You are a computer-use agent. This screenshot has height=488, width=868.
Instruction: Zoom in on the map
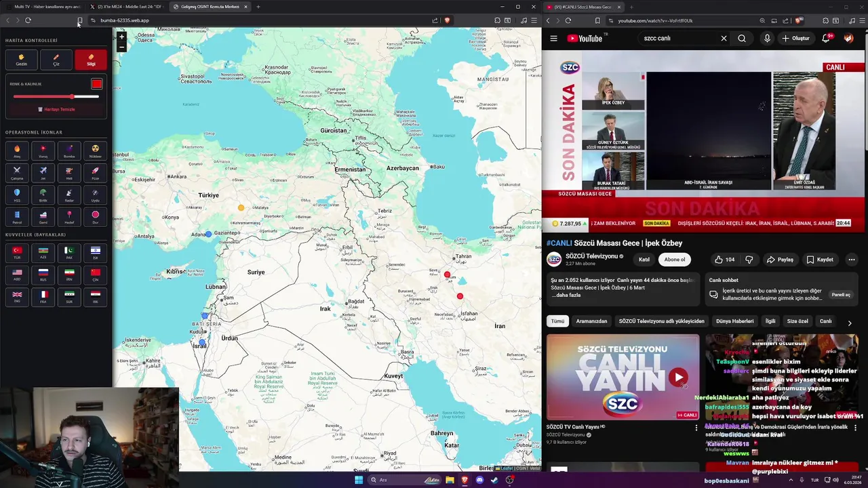pos(121,37)
